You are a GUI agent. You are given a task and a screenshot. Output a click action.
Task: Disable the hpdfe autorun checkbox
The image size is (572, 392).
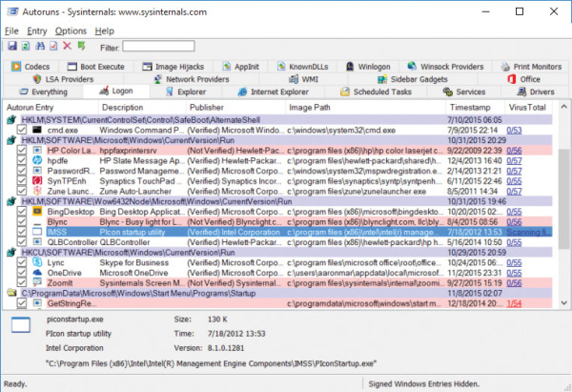pyautogui.click(x=22, y=160)
